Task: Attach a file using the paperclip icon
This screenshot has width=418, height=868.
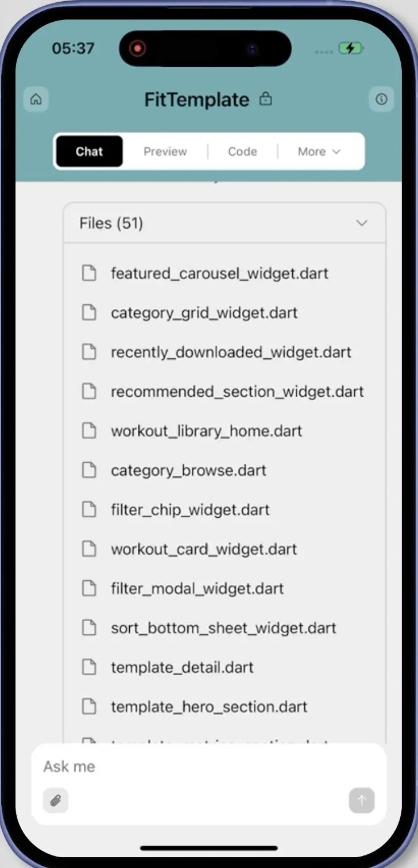Action: pyautogui.click(x=55, y=801)
